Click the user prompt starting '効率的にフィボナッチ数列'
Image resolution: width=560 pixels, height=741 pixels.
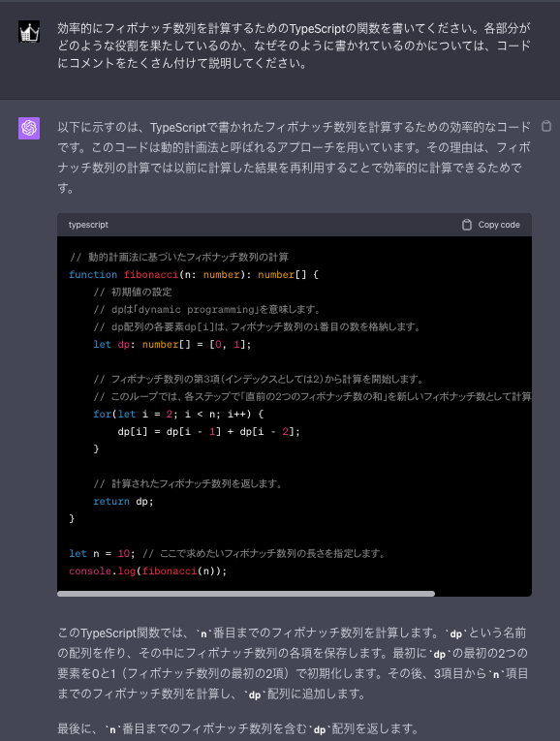[x=294, y=46]
